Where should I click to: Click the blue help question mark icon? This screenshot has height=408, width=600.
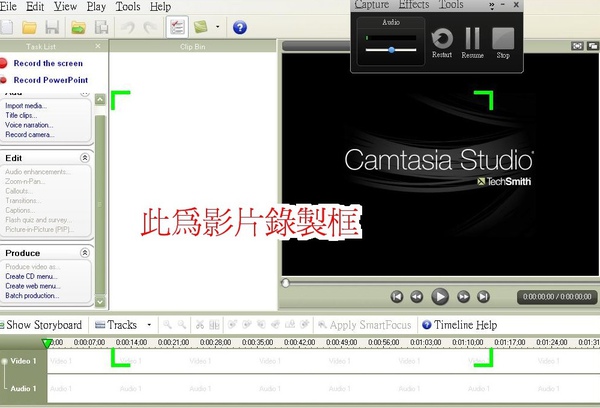[x=240, y=28]
